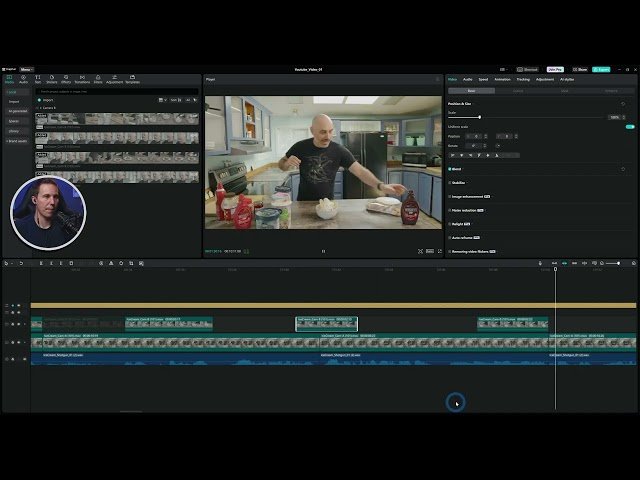Click the Join Pro button
The height and width of the screenshot is (480, 640).
pos(555,69)
